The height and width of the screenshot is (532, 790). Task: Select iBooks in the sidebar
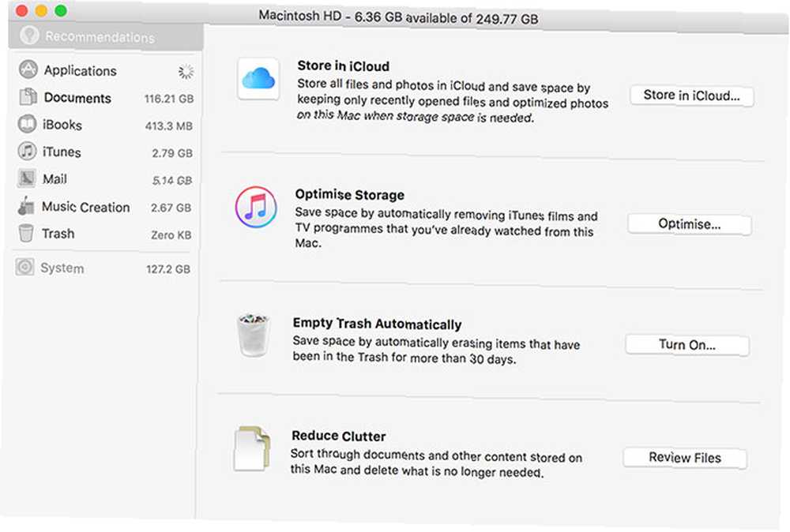tap(105, 125)
